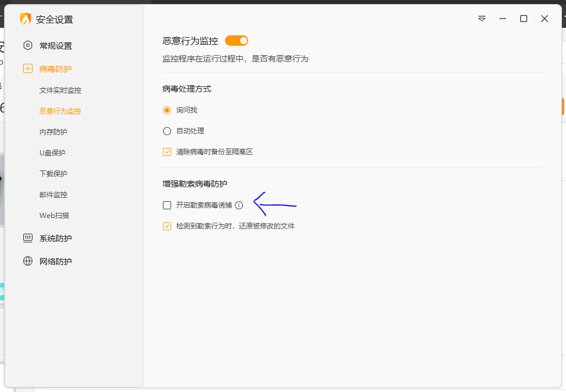The height and width of the screenshot is (392, 566).
Task: Select the 询问我 radio button
Action: [x=167, y=110]
